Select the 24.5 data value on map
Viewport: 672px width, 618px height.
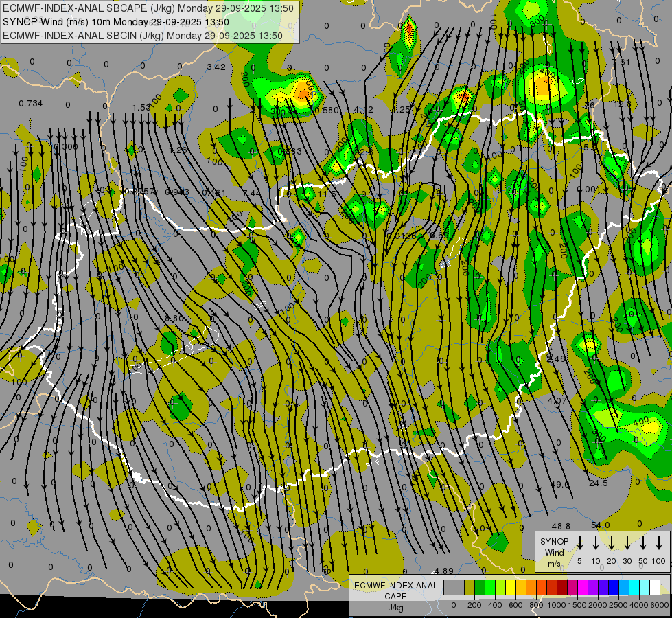[598, 483]
